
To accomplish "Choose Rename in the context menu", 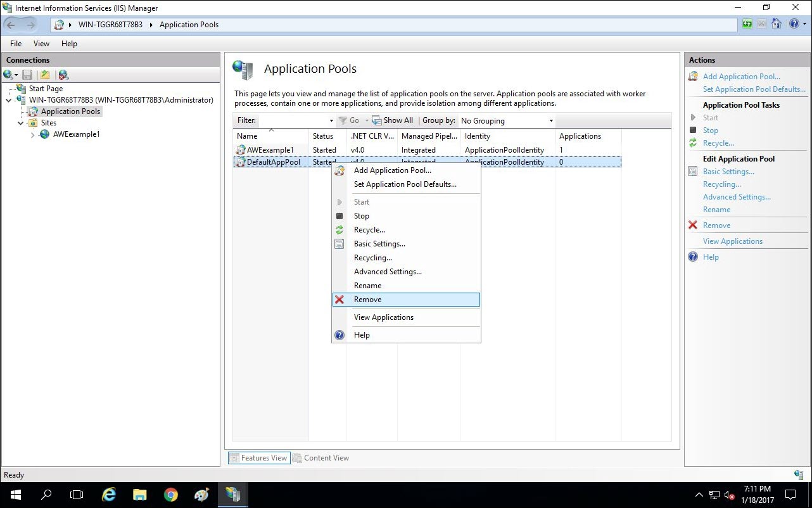I will [x=406, y=286].
